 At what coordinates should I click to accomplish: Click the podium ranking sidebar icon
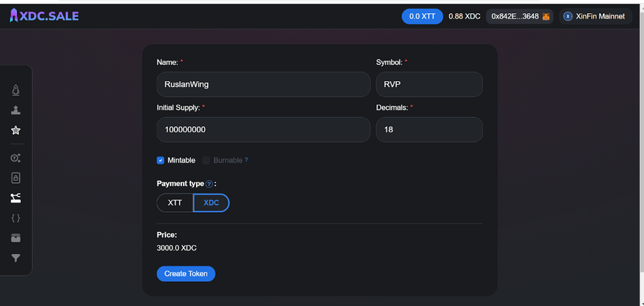tap(15, 111)
